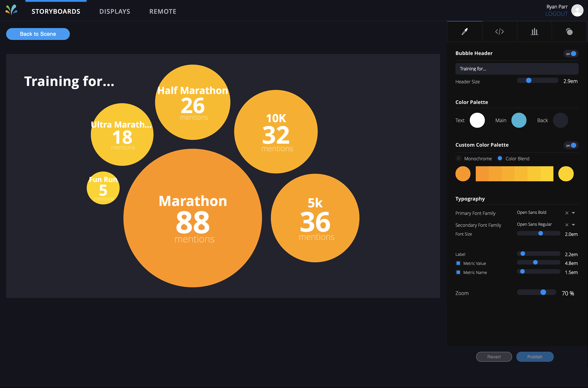Image resolution: width=588 pixels, height=388 pixels.
Task: Click the user avatar icon
Action: point(577,10)
